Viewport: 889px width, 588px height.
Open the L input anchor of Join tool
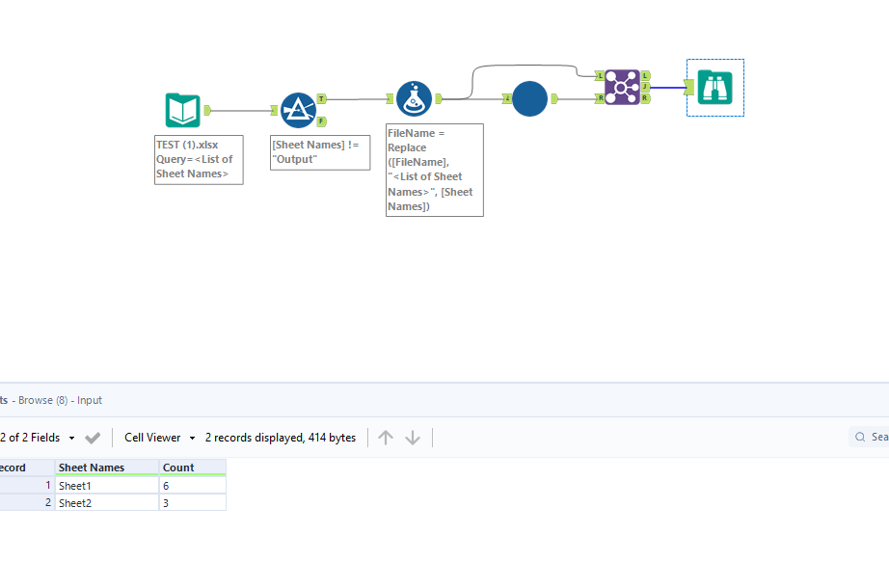[601, 75]
